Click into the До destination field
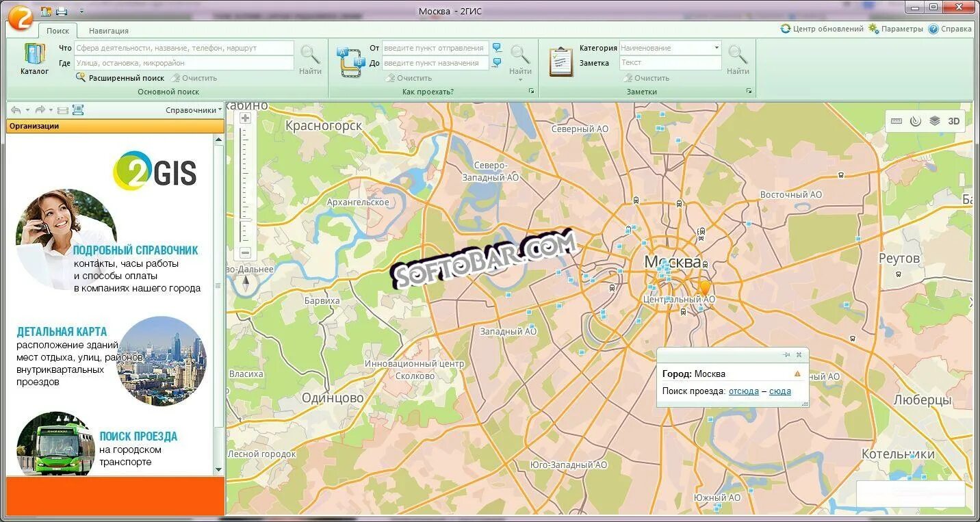The width and height of the screenshot is (980, 522). point(435,63)
